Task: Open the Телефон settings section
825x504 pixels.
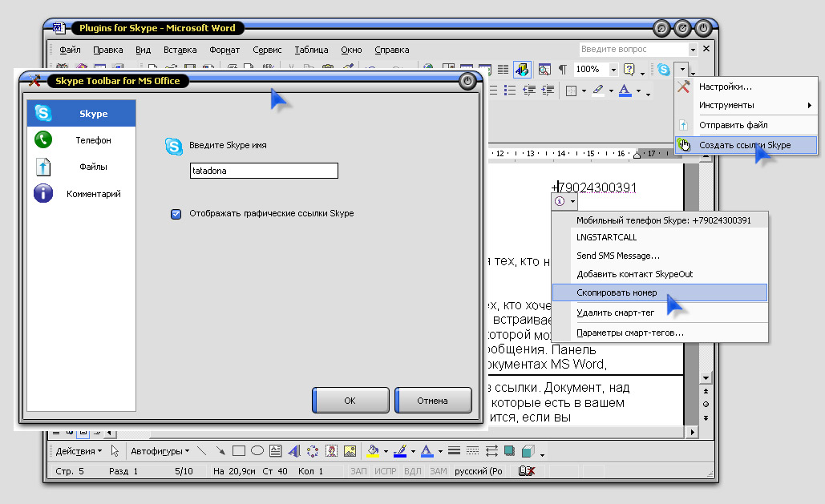Action: (x=82, y=140)
